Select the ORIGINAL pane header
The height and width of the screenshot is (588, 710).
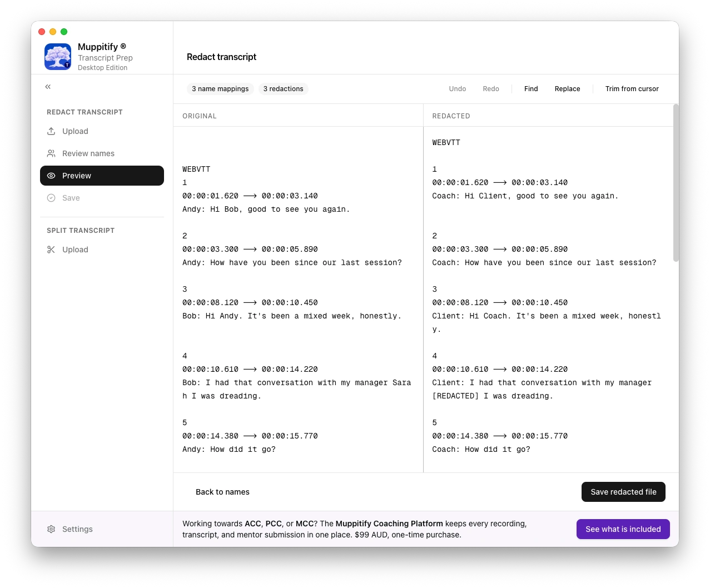click(x=199, y=116)
